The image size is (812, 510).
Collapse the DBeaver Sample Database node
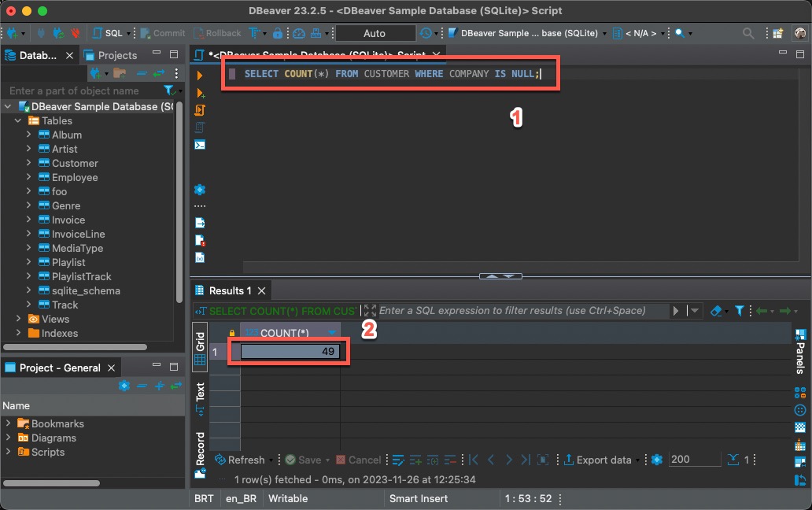8,106
